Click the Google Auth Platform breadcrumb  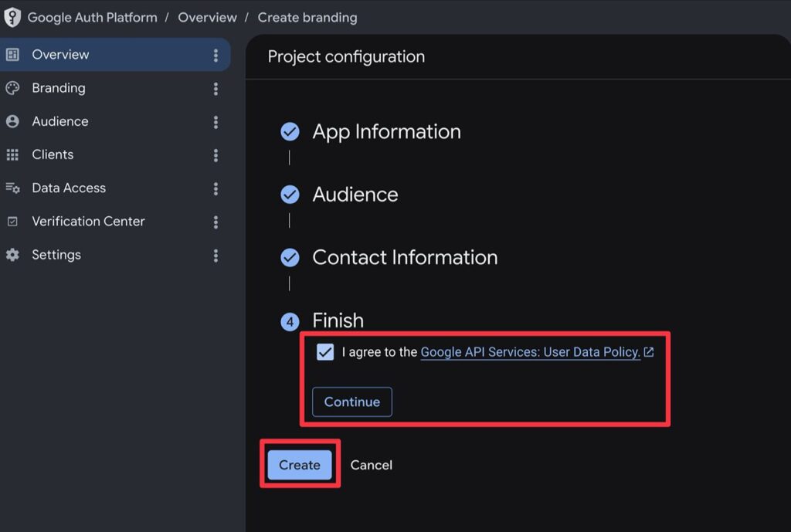93,18
